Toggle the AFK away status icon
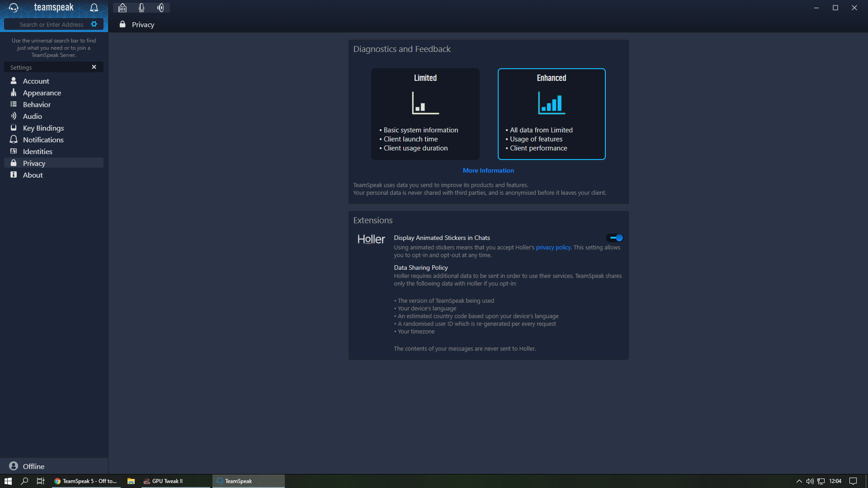The image size is (868, 488). point(123,8)
